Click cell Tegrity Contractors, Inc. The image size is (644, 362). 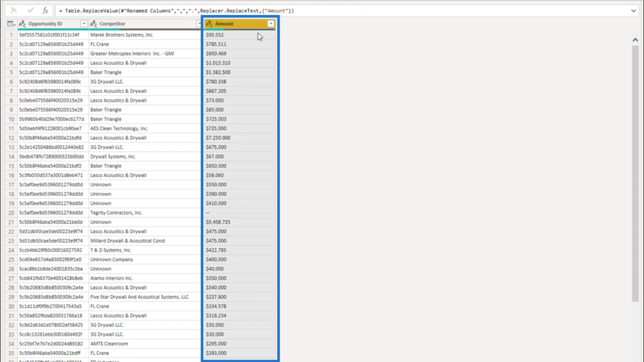click(x=116, y=213)
